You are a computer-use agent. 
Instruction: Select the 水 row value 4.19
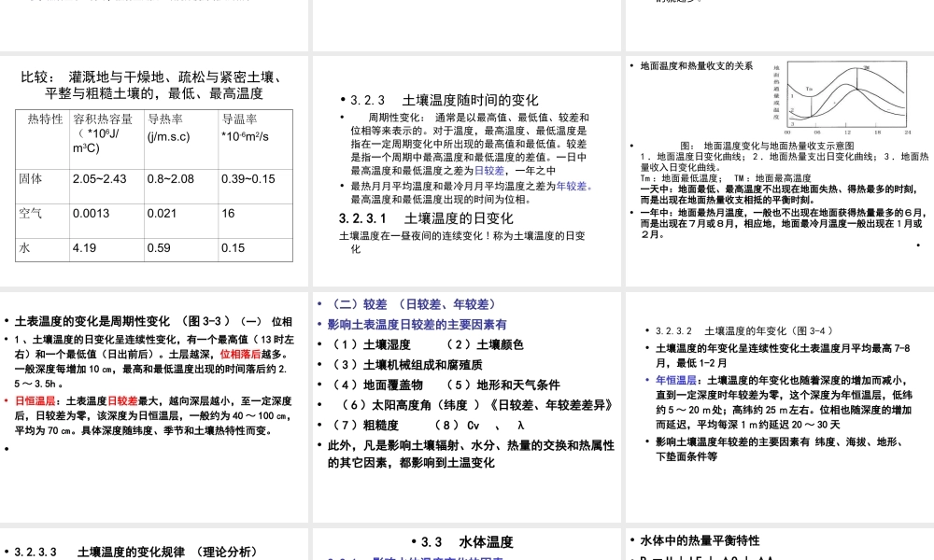point(84,248)
